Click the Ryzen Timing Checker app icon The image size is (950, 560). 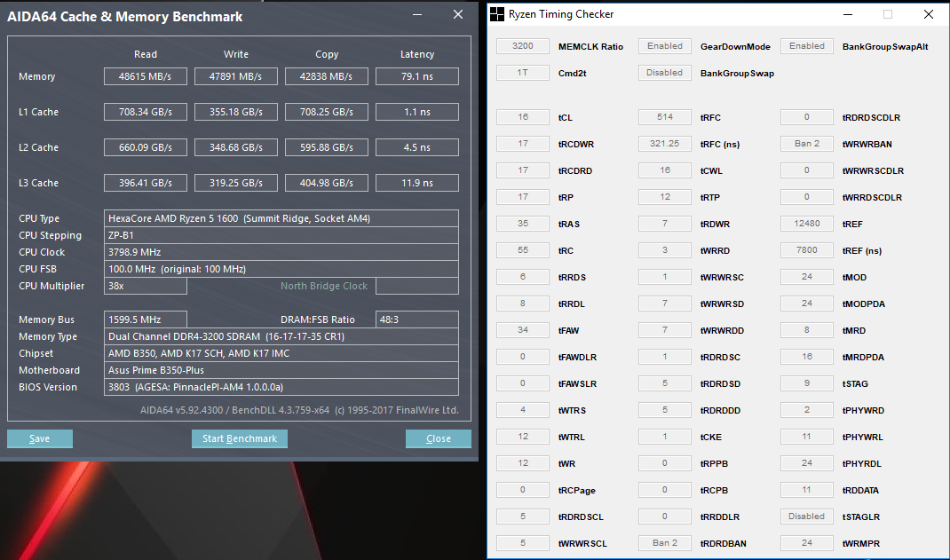click(497, 14)
